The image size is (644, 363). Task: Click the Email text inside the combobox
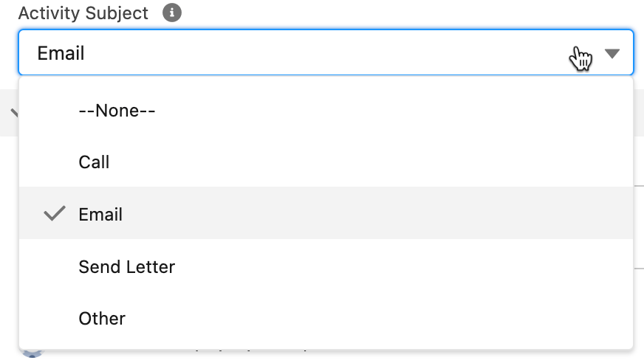[x=61, y=53]
